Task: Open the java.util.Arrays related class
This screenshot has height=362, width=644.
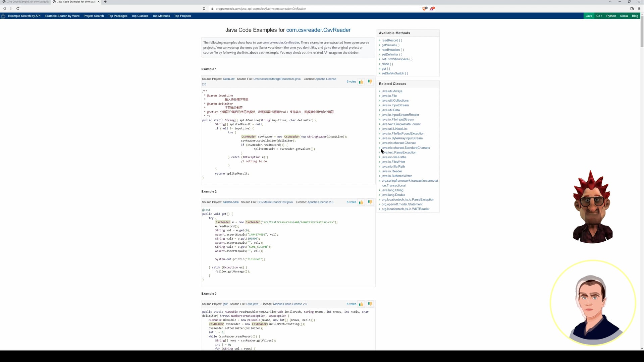Action: [x=392, y=91]
